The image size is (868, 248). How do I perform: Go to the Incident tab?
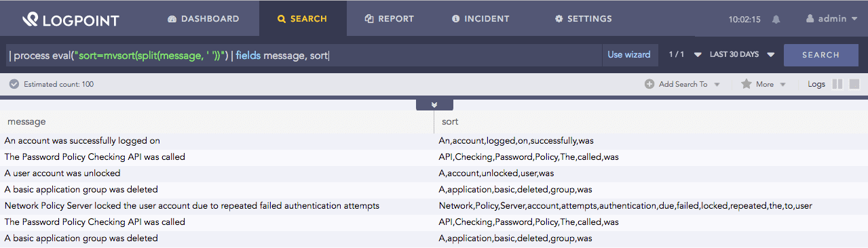(480, 19)
